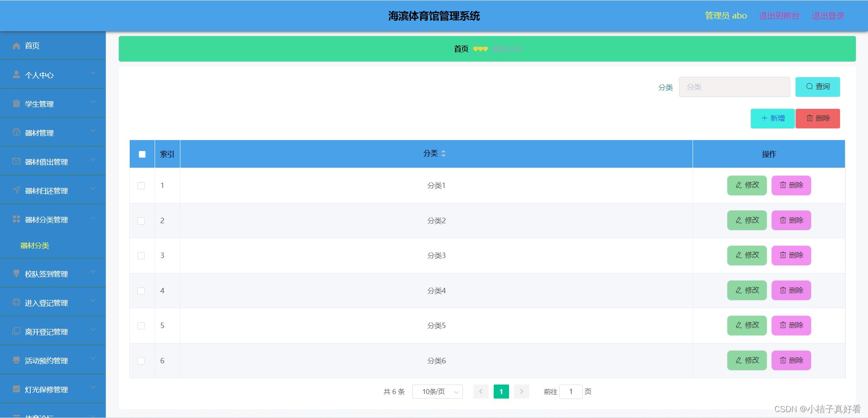The height and width of the screenshot is (418, 868).
Task: Click the grid icon for 器材分类管理
Action: click(17, 219)
